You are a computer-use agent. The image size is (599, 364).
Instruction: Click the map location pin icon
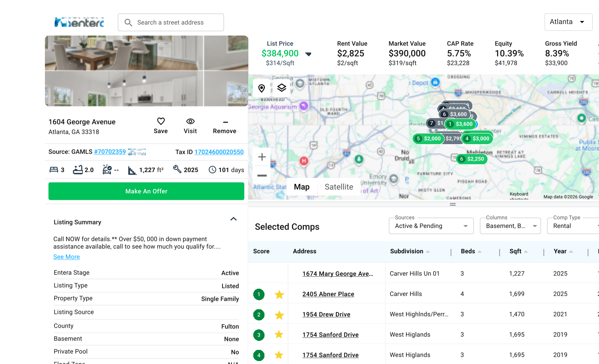click(262, 88)
